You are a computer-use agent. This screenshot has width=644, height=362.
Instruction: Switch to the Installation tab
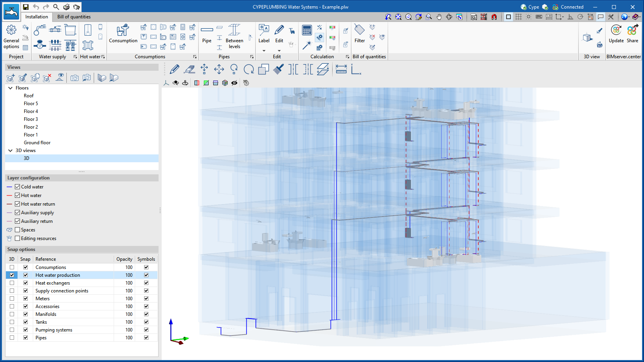[37, 17]
